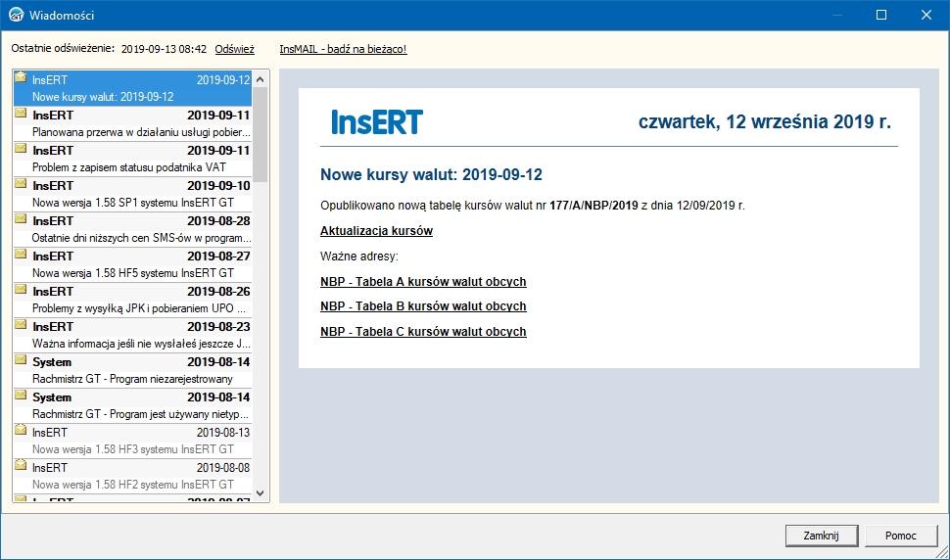Image resolution: width=950 pixels, height=560 pixels.
Task: Select message 'Ostatnie dni niższych cen SMS-ów'
Action: pyautogui.click(x=132, y=229)
